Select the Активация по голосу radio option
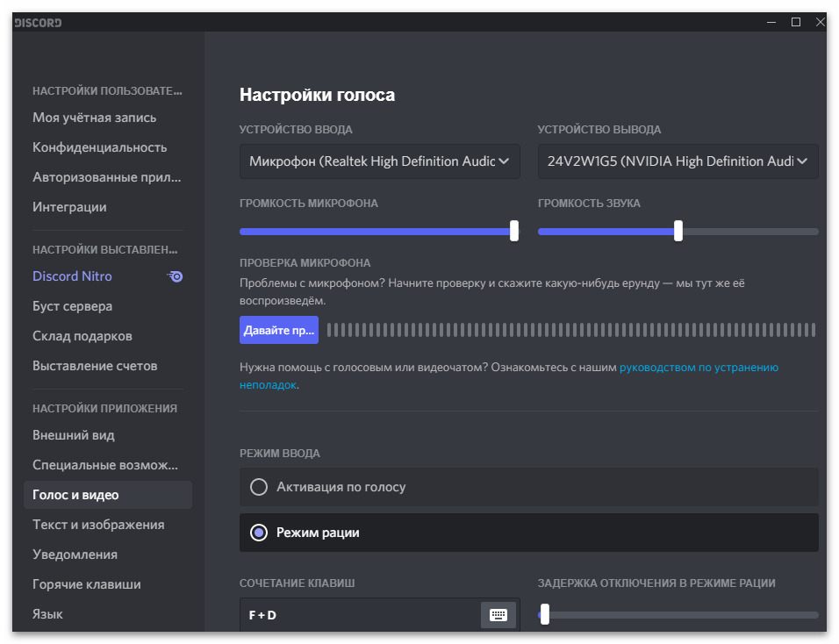 (x=259, y=487)
